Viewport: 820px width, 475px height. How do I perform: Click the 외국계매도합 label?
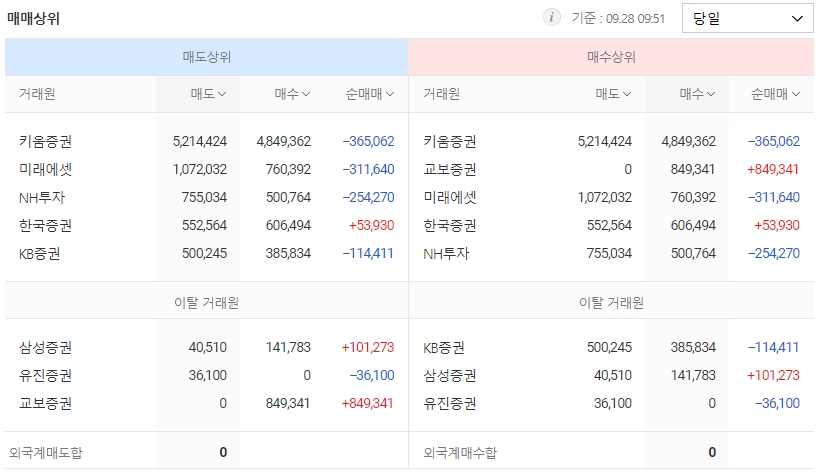pyautogui.click(x=45, y=453)
